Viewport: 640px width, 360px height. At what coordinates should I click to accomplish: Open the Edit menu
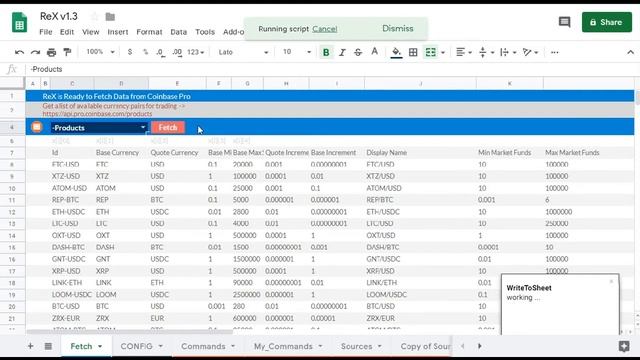pyautogui.click(x=67, y=32)
